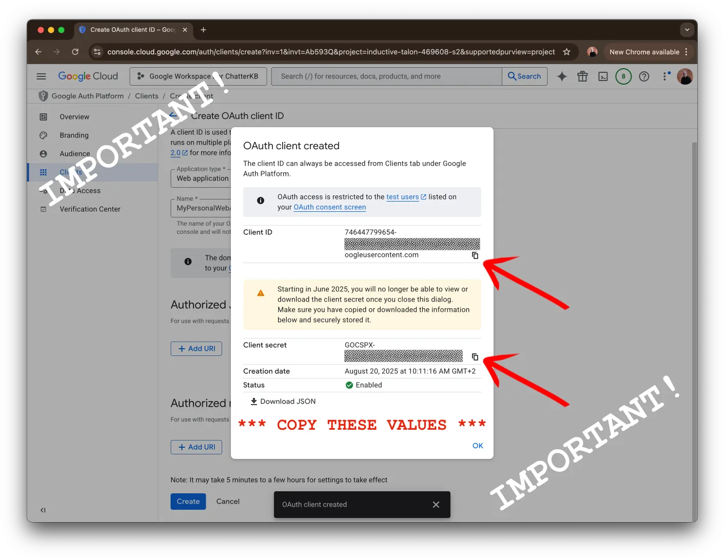
Task: Open a new browser tab
Action: coord(203,30)
